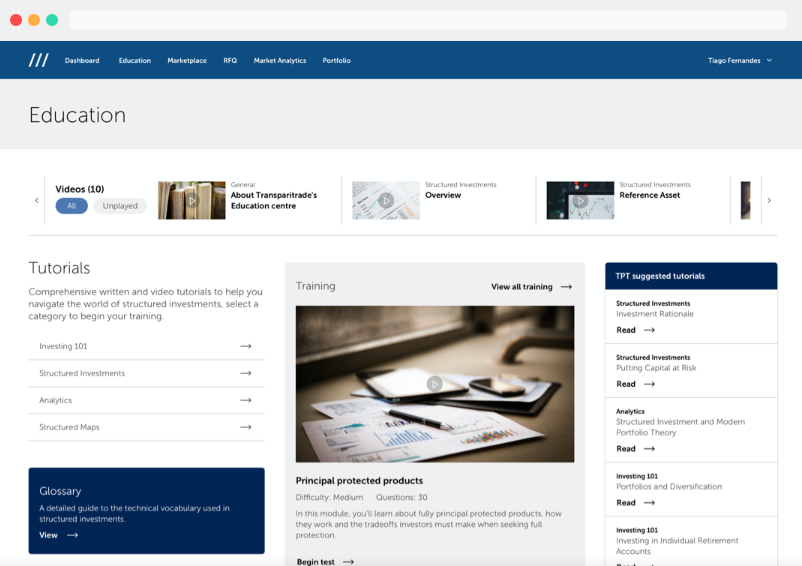Open the Analytics tutorial category
The width and height of the screenshot is (802, 566).
point(146,400)
